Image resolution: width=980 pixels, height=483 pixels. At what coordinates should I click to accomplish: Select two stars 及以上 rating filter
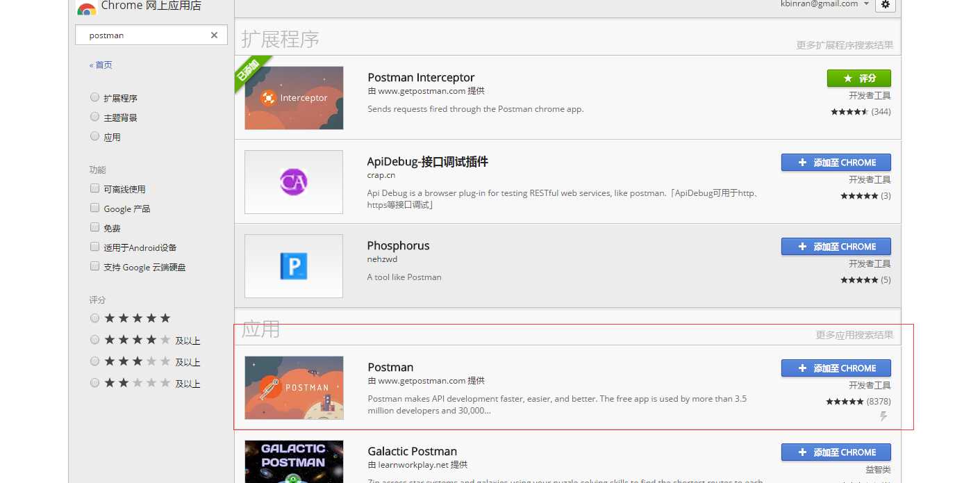pos(95,383)
